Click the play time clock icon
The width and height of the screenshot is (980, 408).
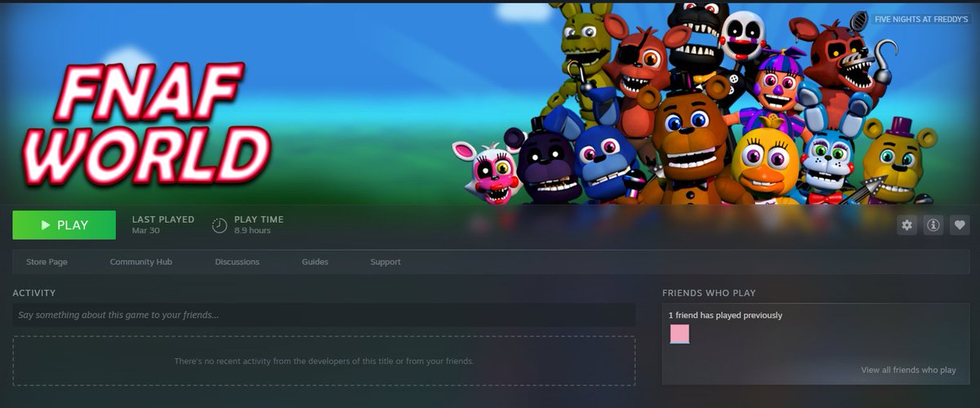220,225
